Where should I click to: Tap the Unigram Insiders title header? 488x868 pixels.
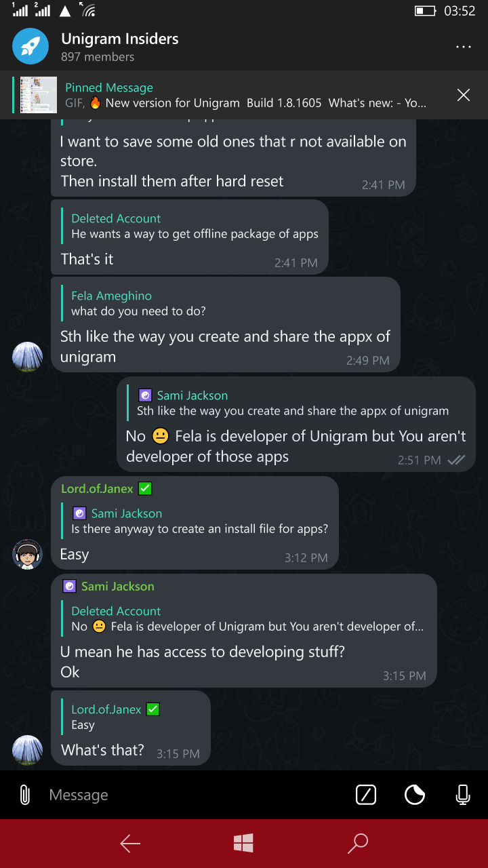coord(120,39)
